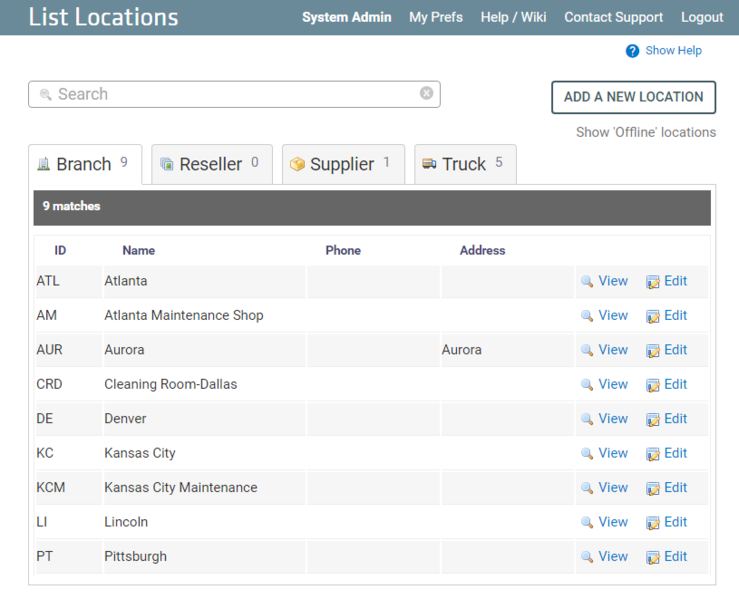
Task: Click the edit icon in Denver row
Action: [x=653, y=419]
